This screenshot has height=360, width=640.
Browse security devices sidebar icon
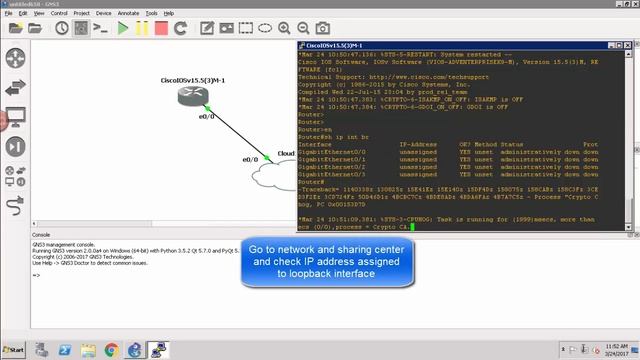pyautogui.click(x=16, y=147)
